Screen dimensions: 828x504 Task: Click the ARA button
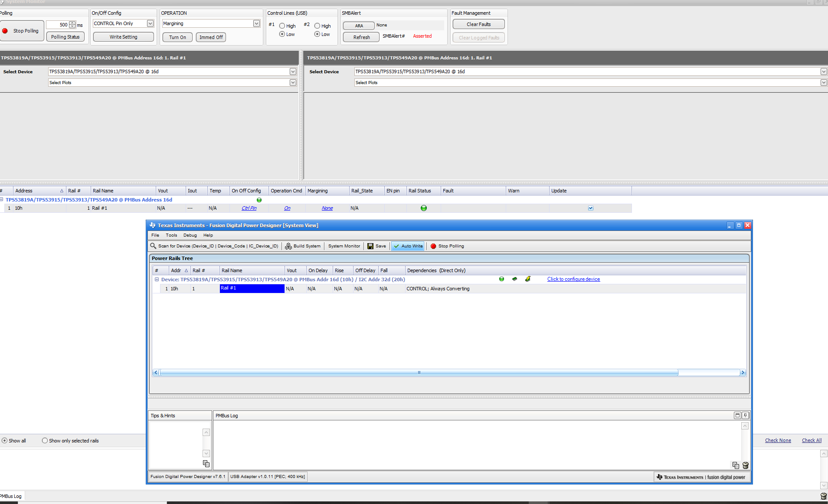pos(359,26)
